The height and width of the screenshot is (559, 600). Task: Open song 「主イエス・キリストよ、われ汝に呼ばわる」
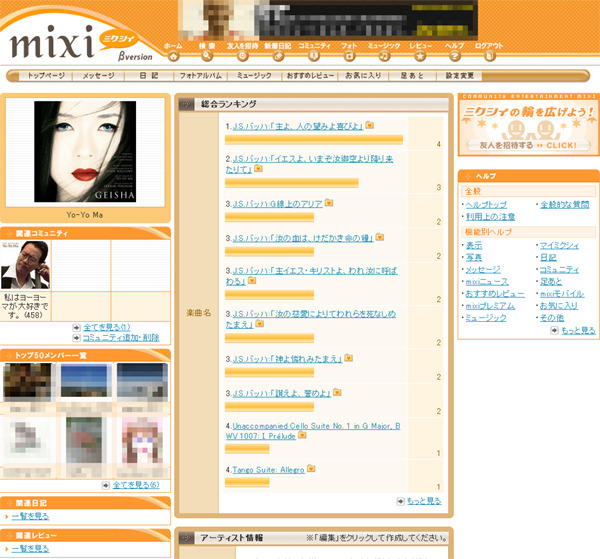311,276
